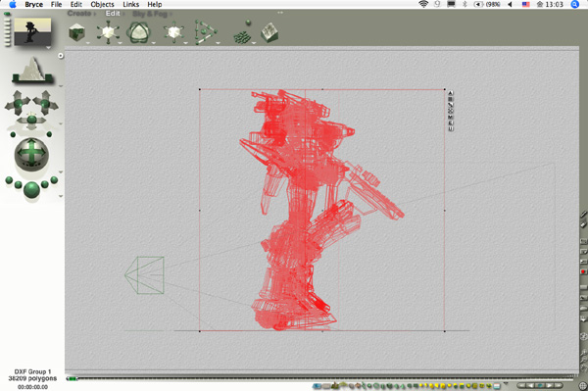This screenshot has height=391, width=588.
Task: Click the Randomize objects tool icon
Action: pyautogui.click(x=243, y=33)
